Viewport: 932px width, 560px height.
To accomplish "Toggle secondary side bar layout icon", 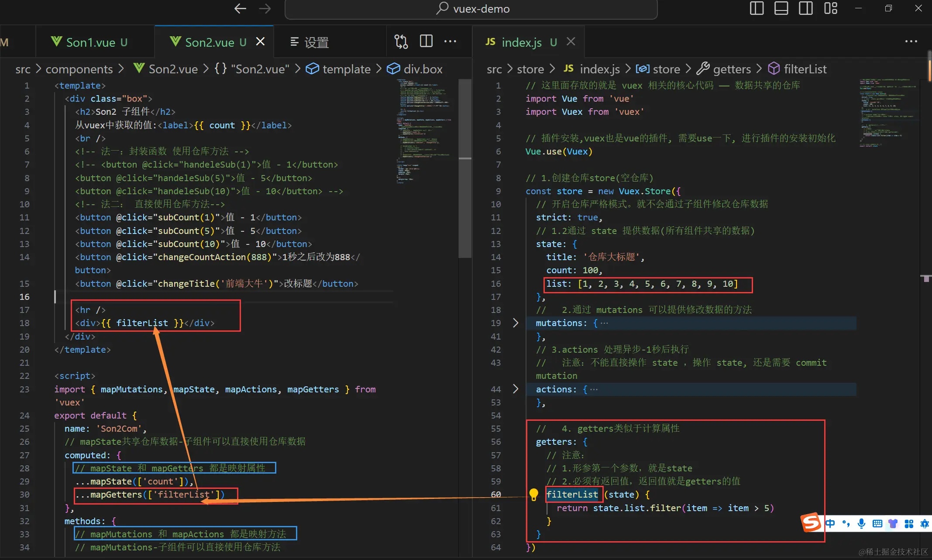I will [x=805, y=8].
